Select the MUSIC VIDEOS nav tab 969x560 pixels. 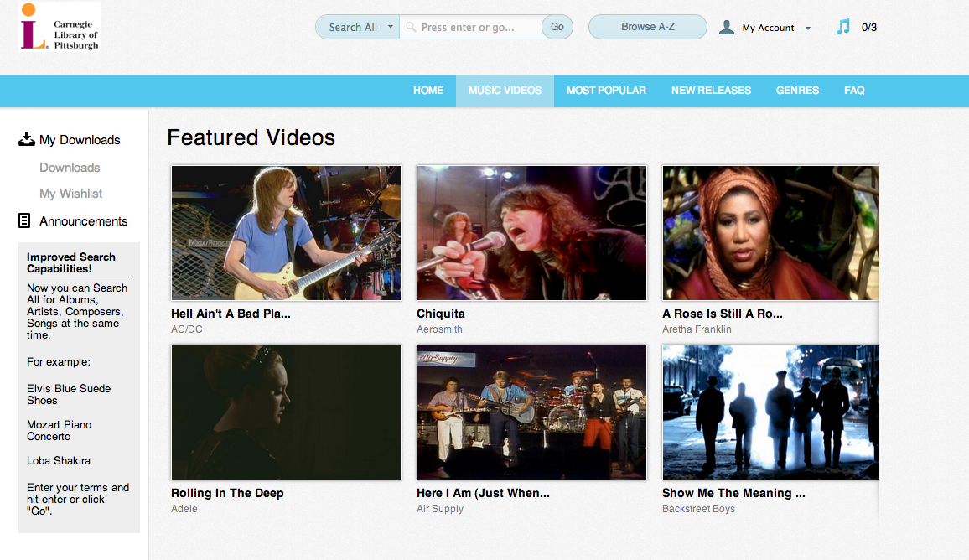pyautogui.click(x=505, y=91)
